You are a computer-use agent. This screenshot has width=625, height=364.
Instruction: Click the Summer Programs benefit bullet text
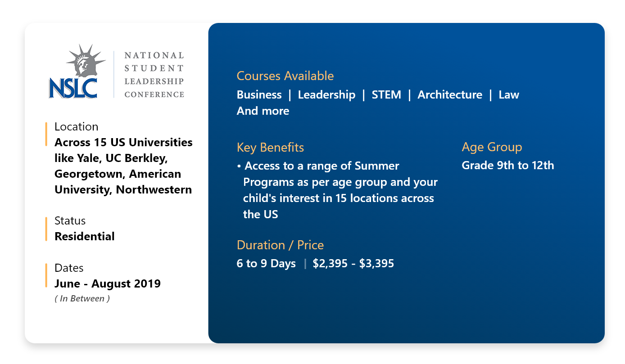[337, 190]
